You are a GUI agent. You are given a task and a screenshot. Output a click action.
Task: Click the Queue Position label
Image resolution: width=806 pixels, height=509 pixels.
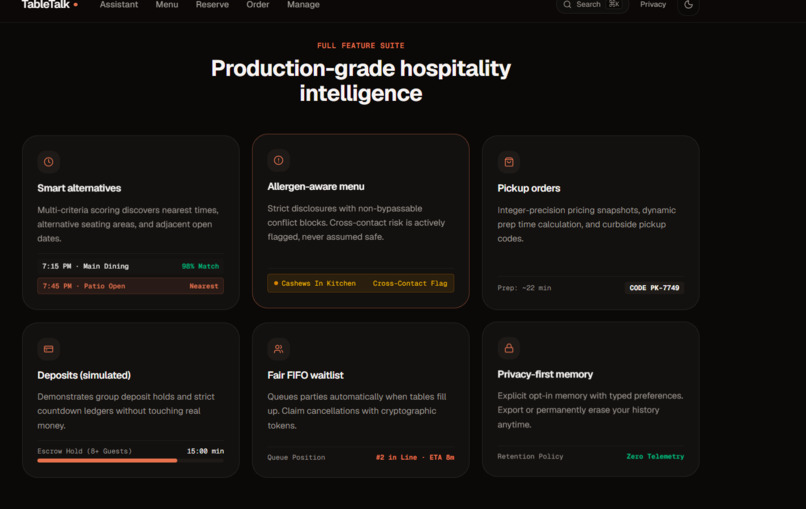[x=296, y=457]
